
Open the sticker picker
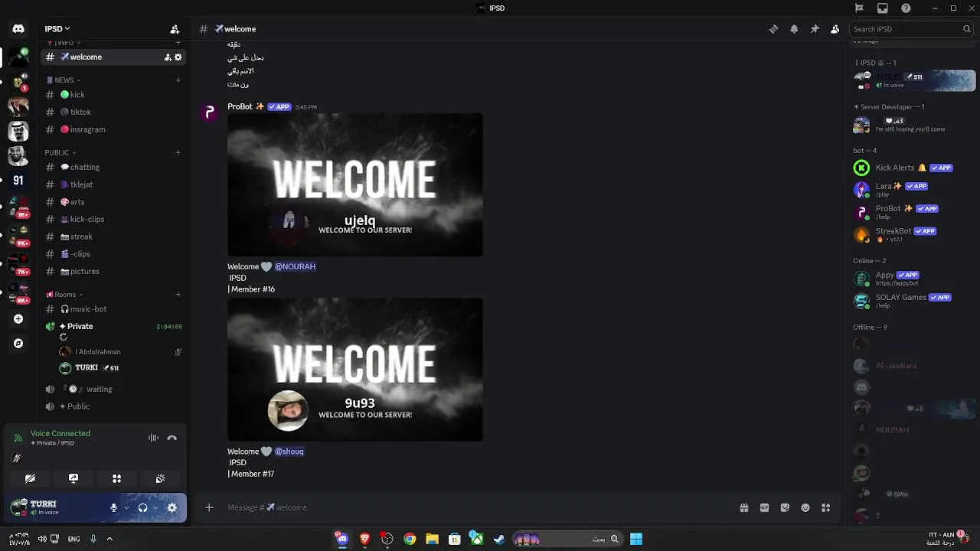(785, 507)
